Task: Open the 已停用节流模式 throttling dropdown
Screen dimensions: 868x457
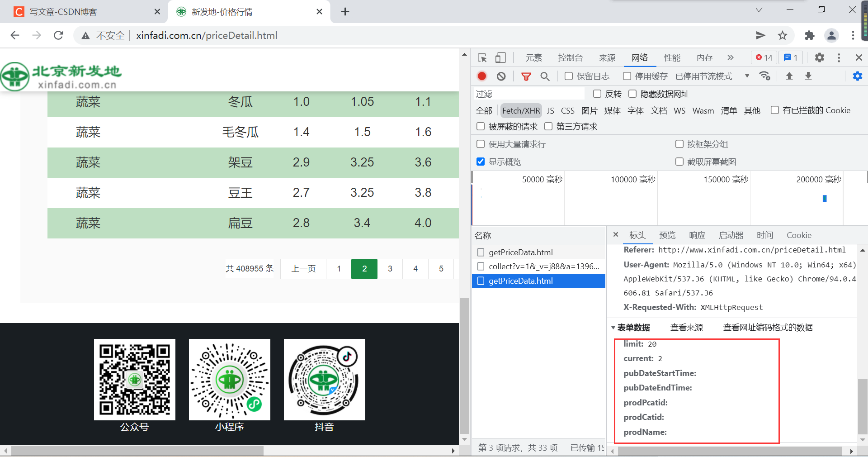Action: (746, 76)
